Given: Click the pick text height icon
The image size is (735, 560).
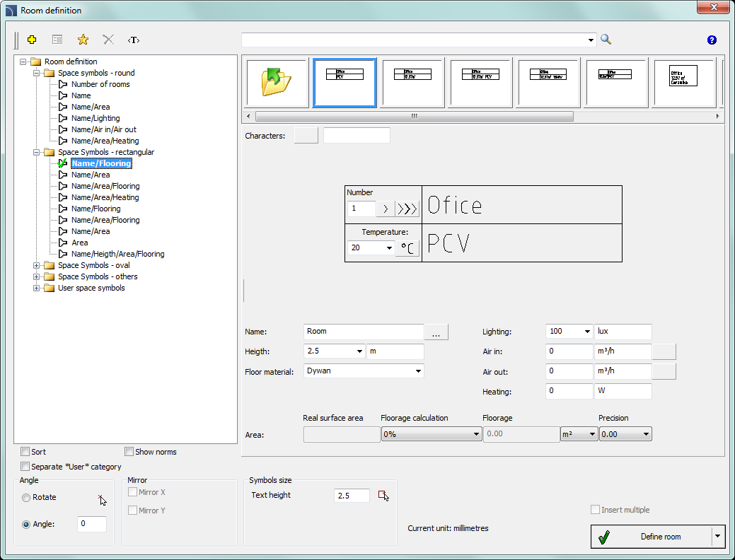Looking at the screenshot, I should (x=383, y=496).
